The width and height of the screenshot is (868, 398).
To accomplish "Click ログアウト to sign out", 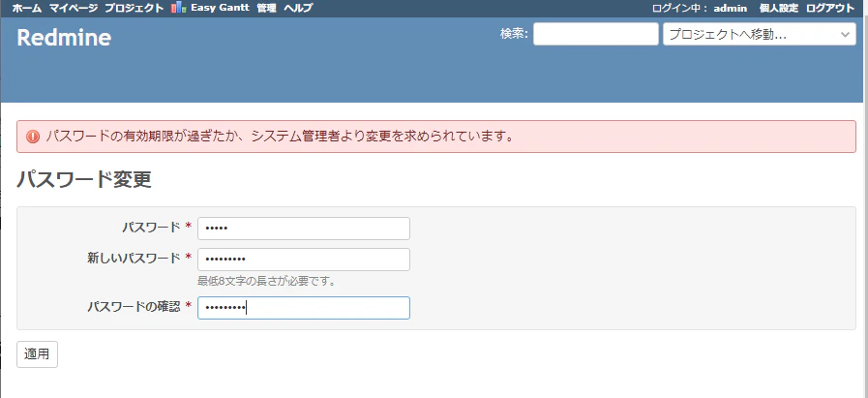I will point(830,8).
